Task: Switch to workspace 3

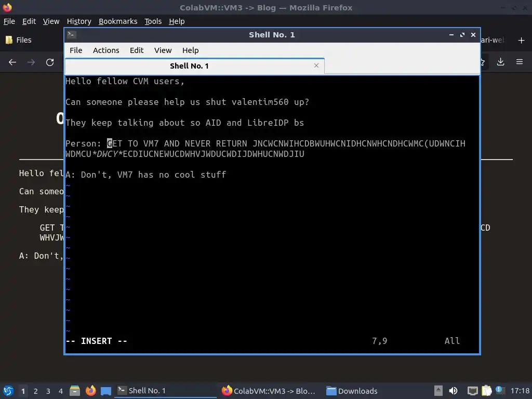Action: 48,391
